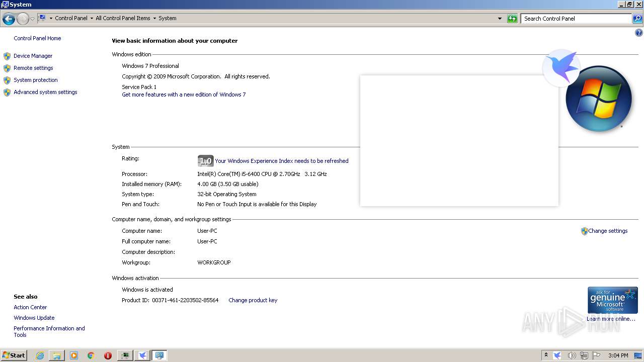This screenshot has height=362, width=644.
Task: Launch Internet Explorer from taskbar
Action: pos(40,355)
